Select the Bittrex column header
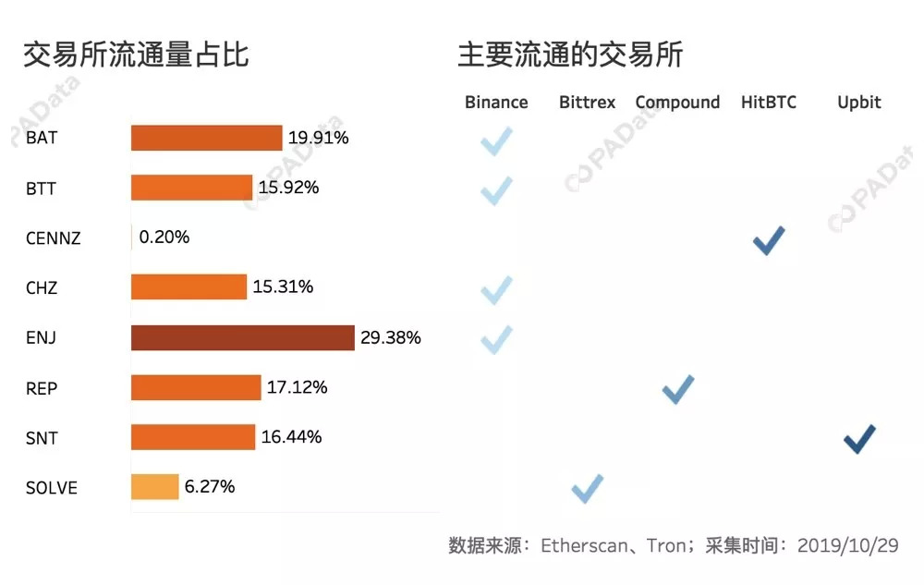Screen dimensions: 924x585 tap(587, 103)
